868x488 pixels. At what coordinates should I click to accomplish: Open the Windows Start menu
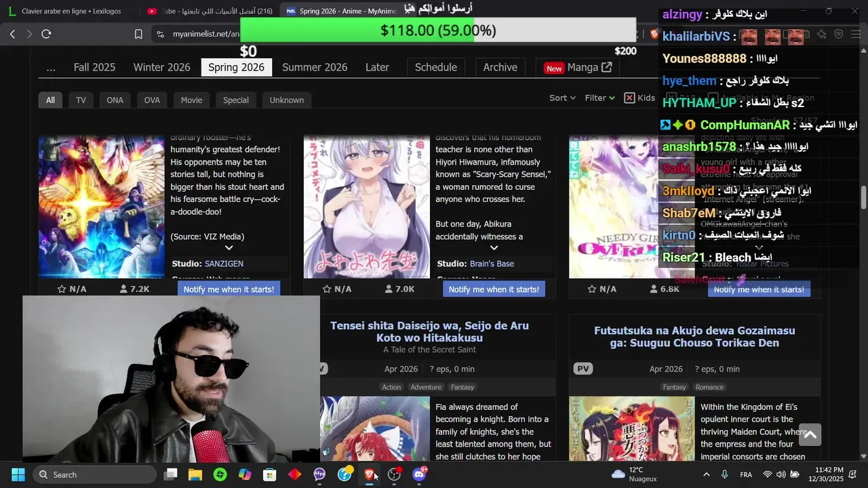(x=18, y=474)
